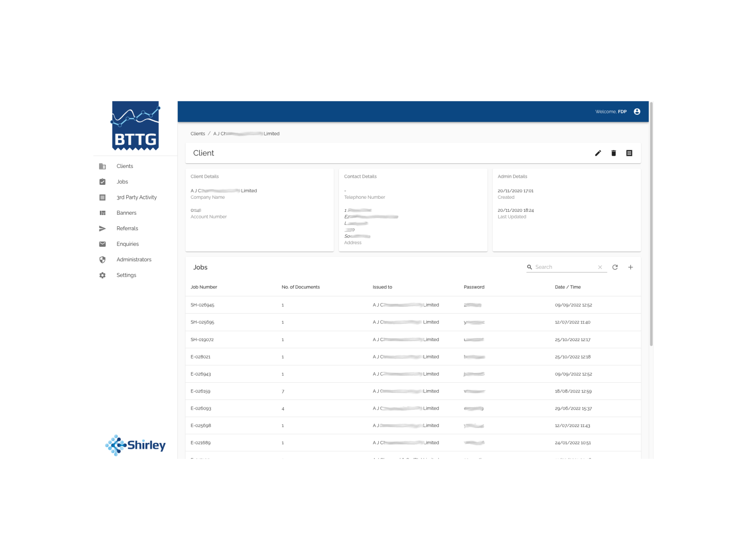Click date 09/09/2022 12:52 for SH-026945
Screen dimensions: 747x560
coord(573,305)
